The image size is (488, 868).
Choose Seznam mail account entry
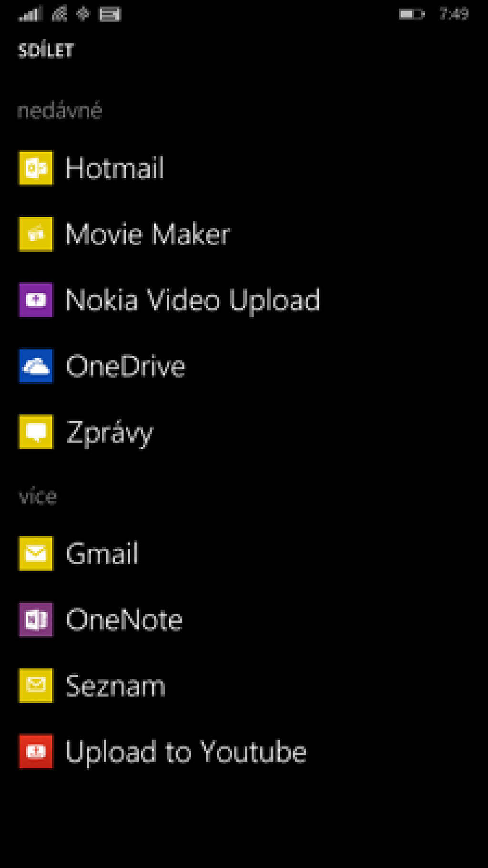point(116,685)
